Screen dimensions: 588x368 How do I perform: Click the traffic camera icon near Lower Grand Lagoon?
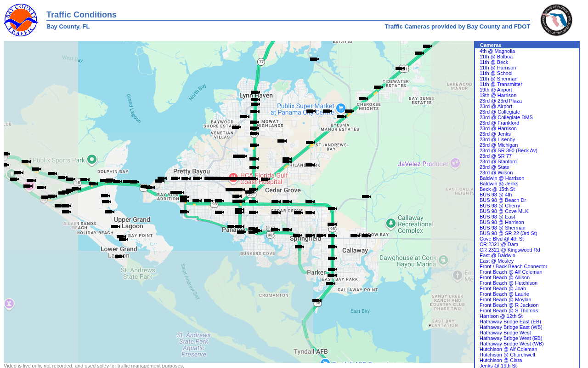click(x=119, y=256)
